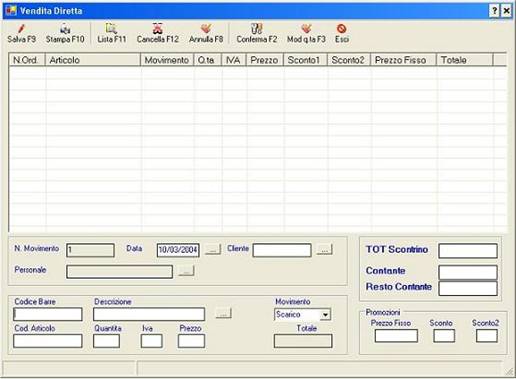
Task: Open the Cliente browse button
Action: (324, 249)
